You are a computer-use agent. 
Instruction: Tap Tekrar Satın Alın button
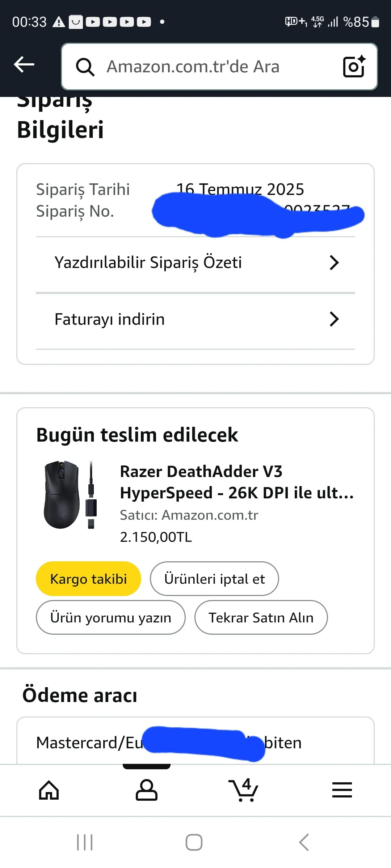click(261, 617)
